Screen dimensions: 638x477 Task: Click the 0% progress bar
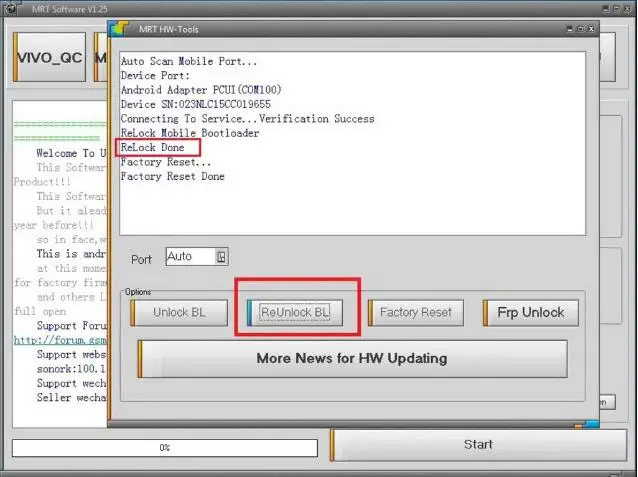coord(165,448)
